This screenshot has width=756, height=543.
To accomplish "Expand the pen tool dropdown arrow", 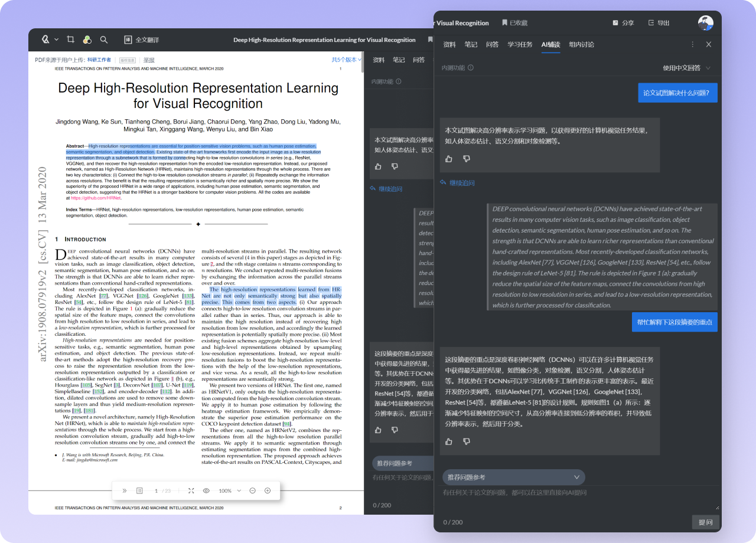I will click(x=57, y=40).
